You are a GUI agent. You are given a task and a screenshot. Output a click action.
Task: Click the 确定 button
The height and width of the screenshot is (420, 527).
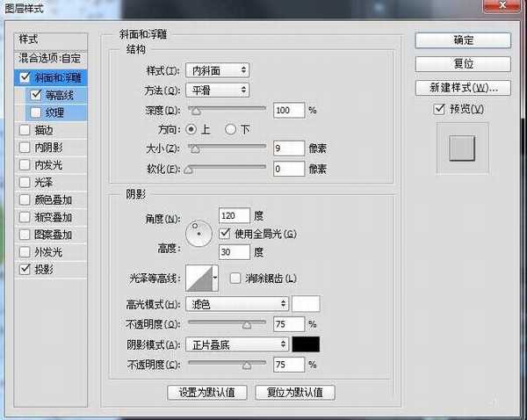point(462,40)
